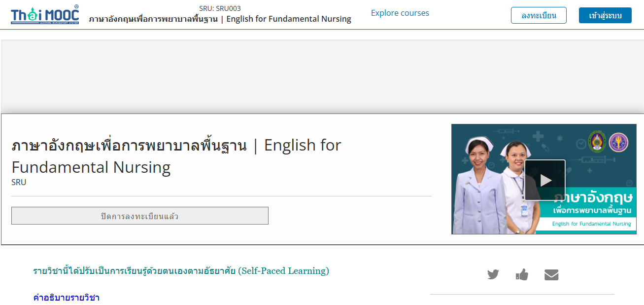The height and width of the screenshot is (305, 644).
Task: Click the course title in the top header
Action: 220,19
